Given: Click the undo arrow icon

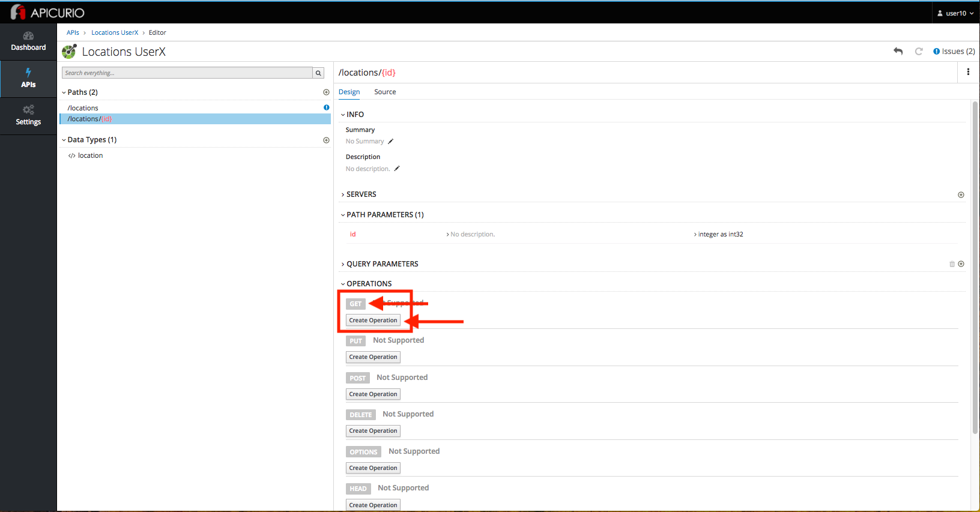Looking at the screenshot, I should pos(898,52).
